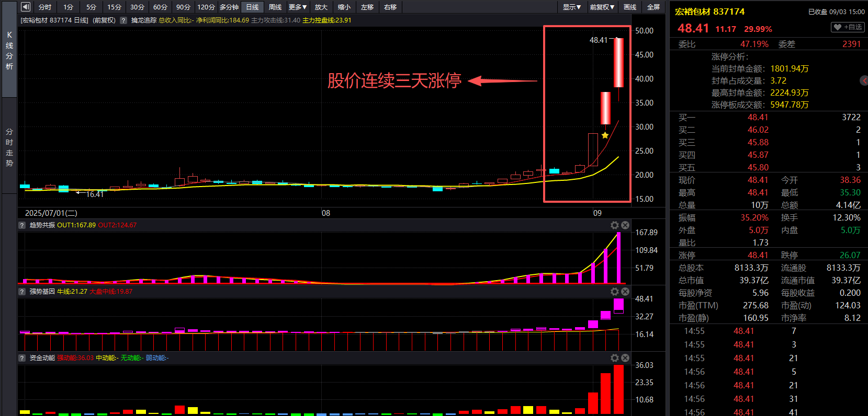Click the chart title [宏裕包材 837174 日线]
The height and width of the screenshot is (416, 868).
54,20
